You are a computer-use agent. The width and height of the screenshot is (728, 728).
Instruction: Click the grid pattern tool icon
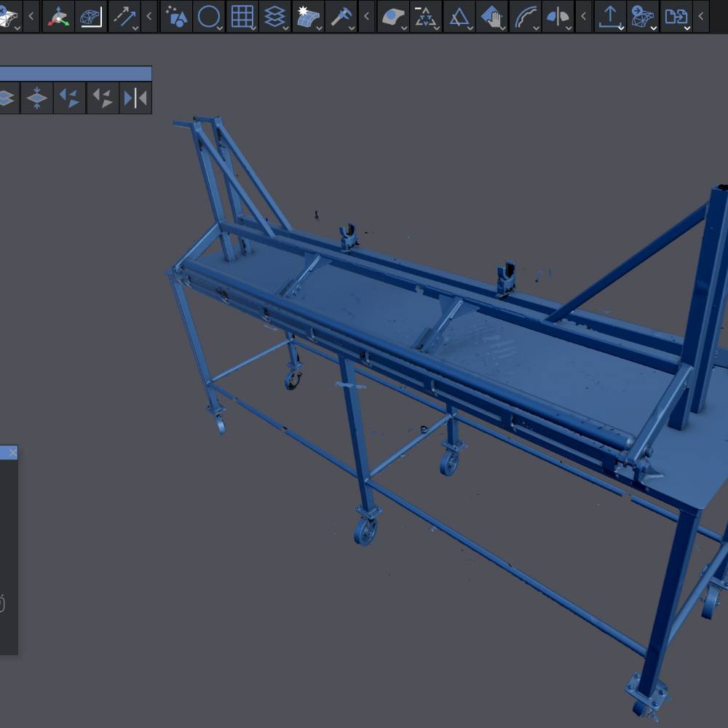(242, 17)
